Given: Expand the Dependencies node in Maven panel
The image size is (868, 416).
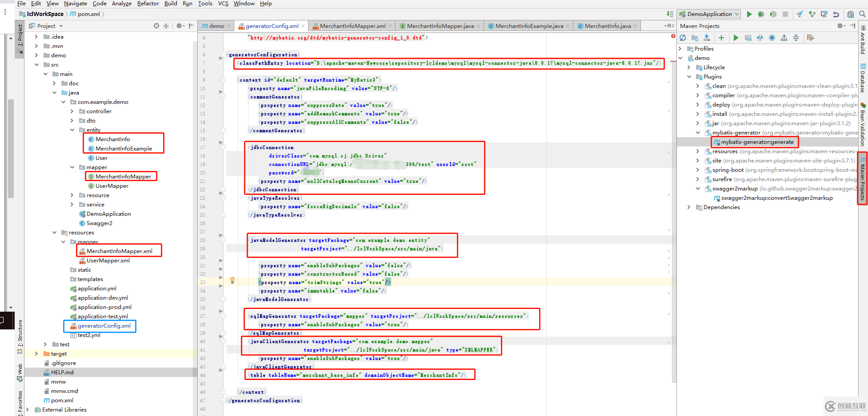Looking at the screenshot, I should click(689, 207).
